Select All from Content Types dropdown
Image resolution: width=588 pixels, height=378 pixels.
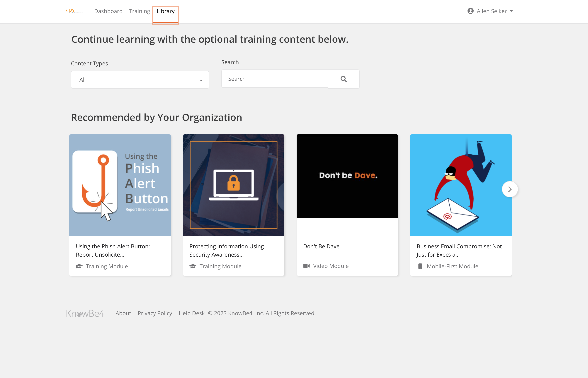[x=140, y=79]
